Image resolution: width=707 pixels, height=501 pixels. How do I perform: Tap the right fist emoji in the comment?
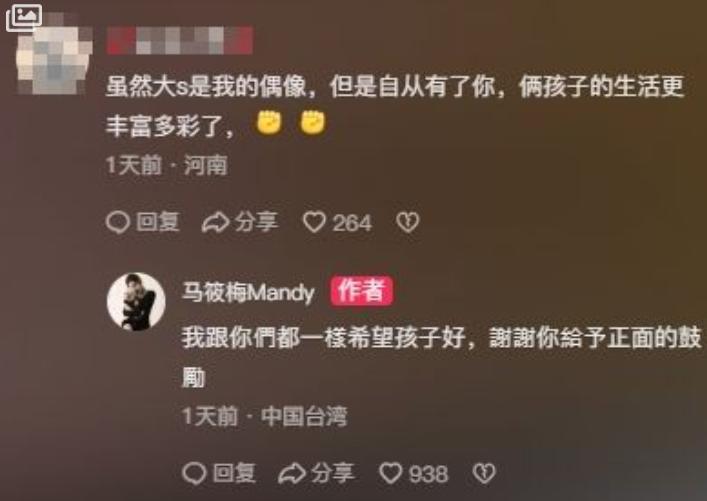[x=312, y=123]
